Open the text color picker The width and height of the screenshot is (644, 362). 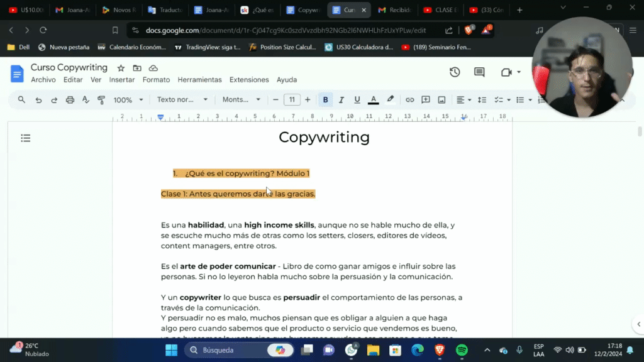point(373,99)
